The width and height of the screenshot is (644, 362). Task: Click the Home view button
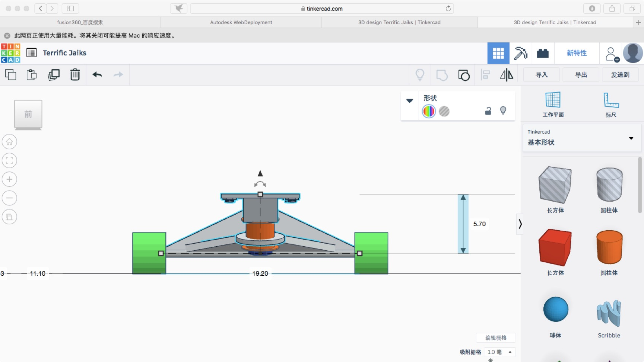[9, 142]
